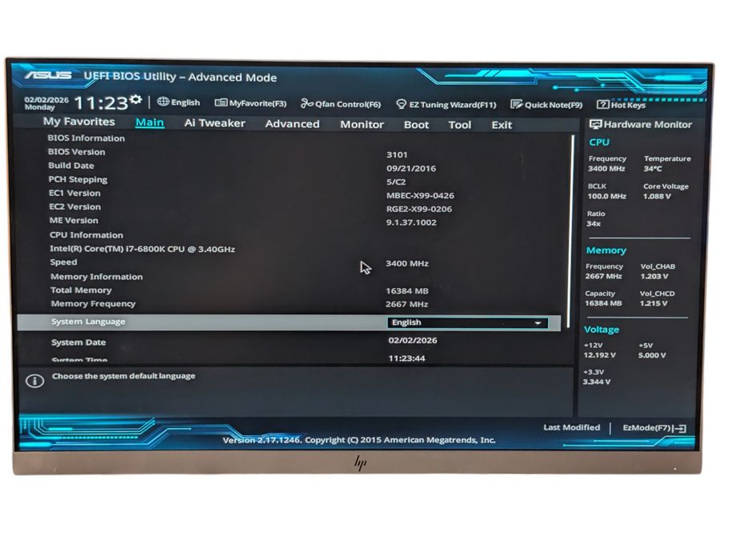Click the Vol_CHAB reading 1.203 V
The image size is (744, 560).
click(654, 276)
